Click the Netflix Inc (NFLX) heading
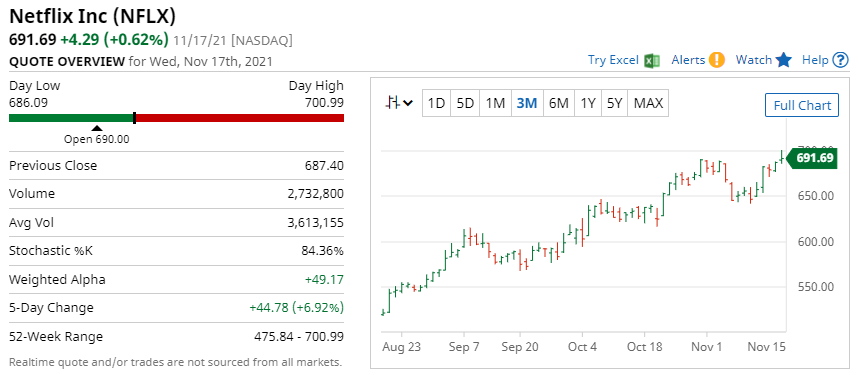This screenshot has height=375, width=859. (93, 16)
